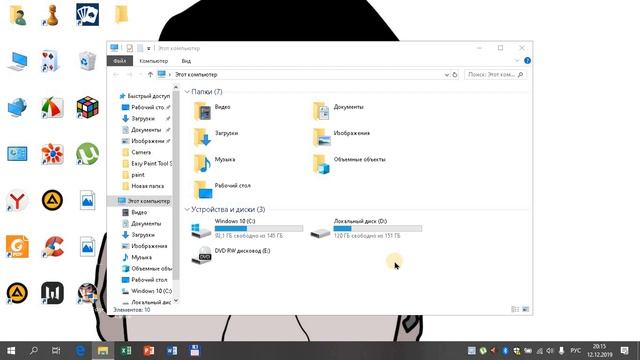Open Task View on the taskbar
This screenshot has width=640, height=360.
pyautogui.click(x=56, y=351)
